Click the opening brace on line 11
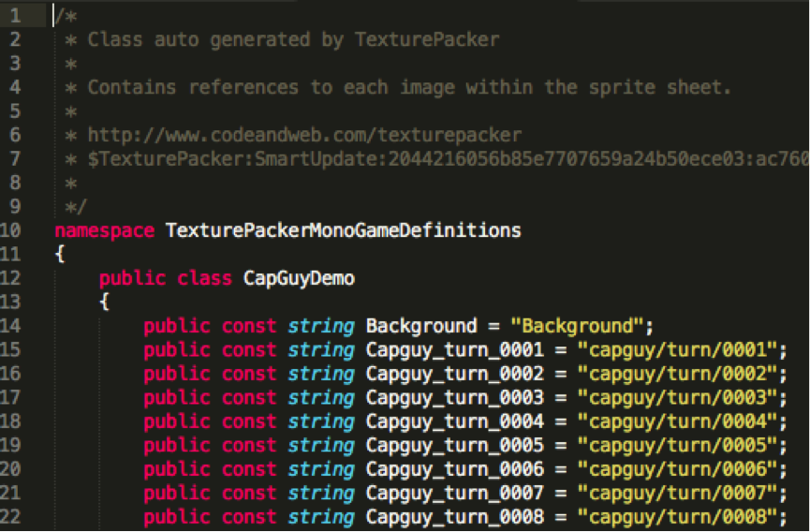This screenshot has height=532, width=810. (x=60, y=254)
